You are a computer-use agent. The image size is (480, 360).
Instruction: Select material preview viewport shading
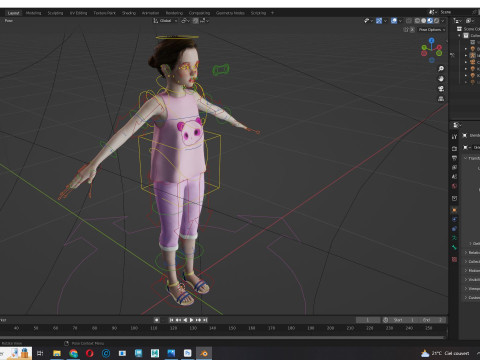[x=430, y=21]
